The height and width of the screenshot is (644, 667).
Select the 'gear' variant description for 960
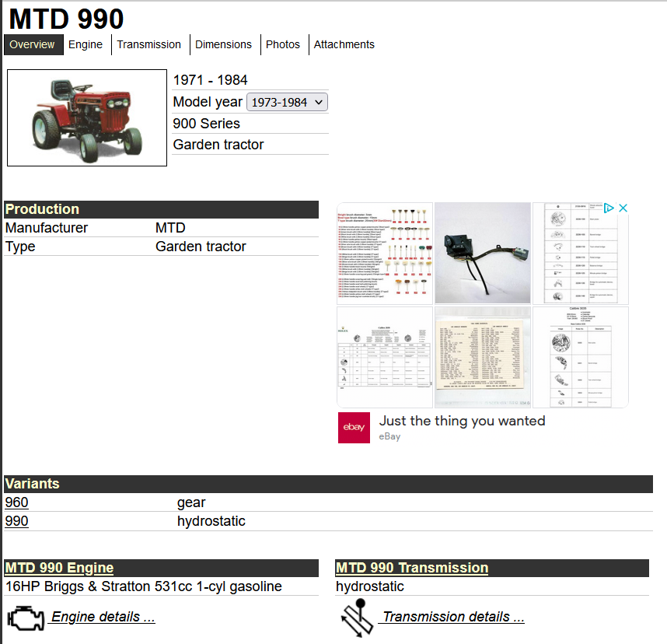click(x=191, y=502)
